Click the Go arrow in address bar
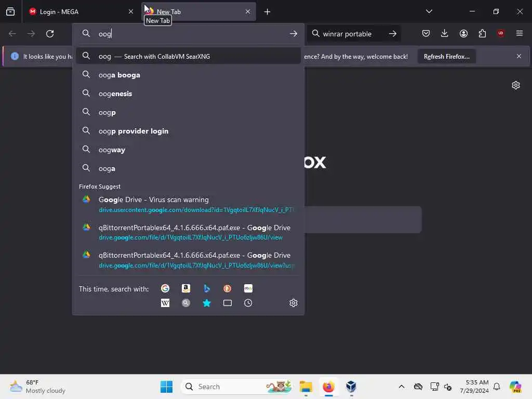 click(294, 34)
